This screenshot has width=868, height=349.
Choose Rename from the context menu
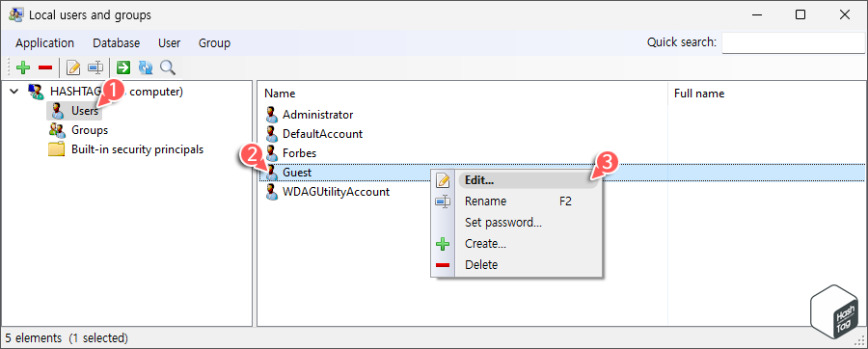[x=529, y=201]
